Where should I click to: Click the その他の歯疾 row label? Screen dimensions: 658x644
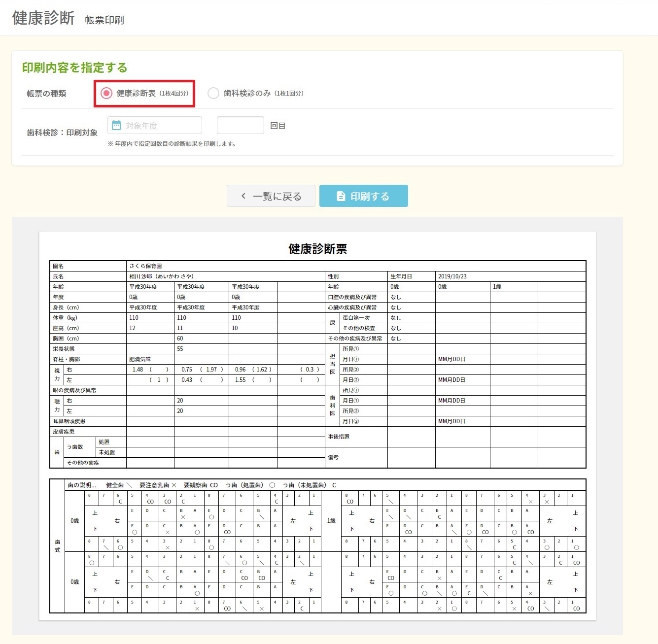[x=83, y=463]
